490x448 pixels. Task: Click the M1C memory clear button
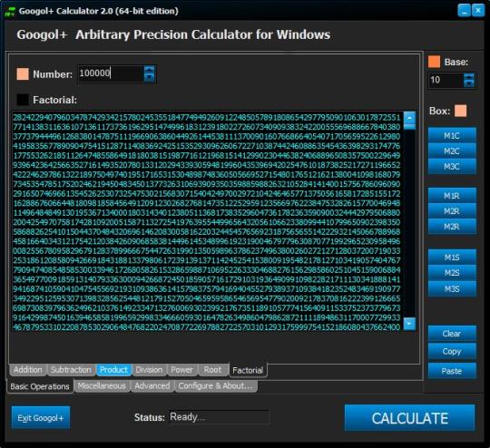click(x=452, y=136)
